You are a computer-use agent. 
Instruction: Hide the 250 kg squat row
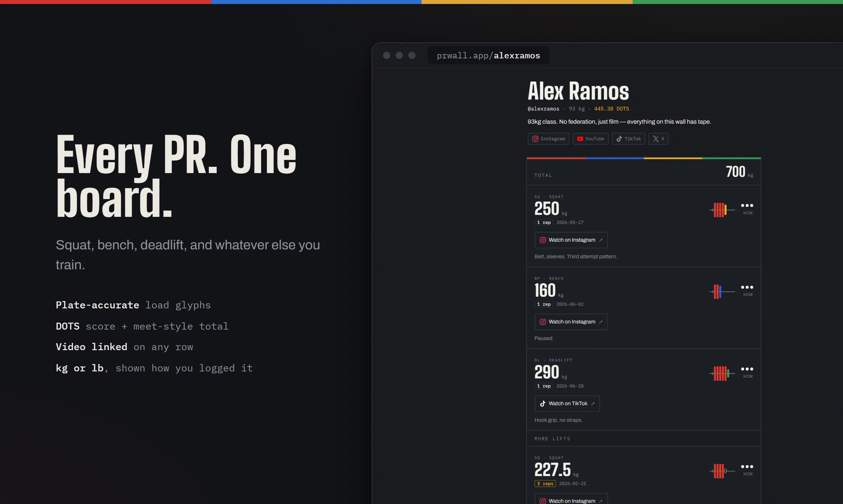(747, 208)
